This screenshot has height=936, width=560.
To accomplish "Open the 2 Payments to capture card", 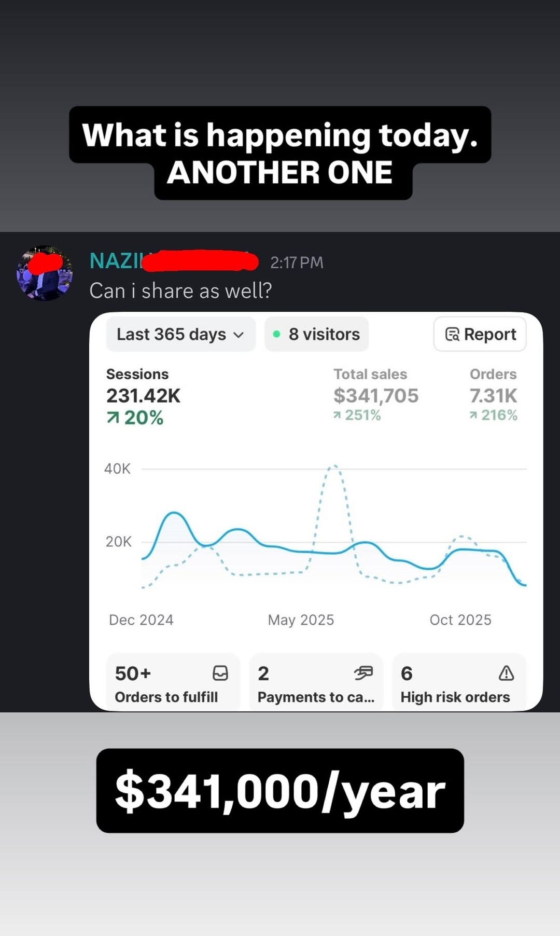I will click(x=315, y=684).
